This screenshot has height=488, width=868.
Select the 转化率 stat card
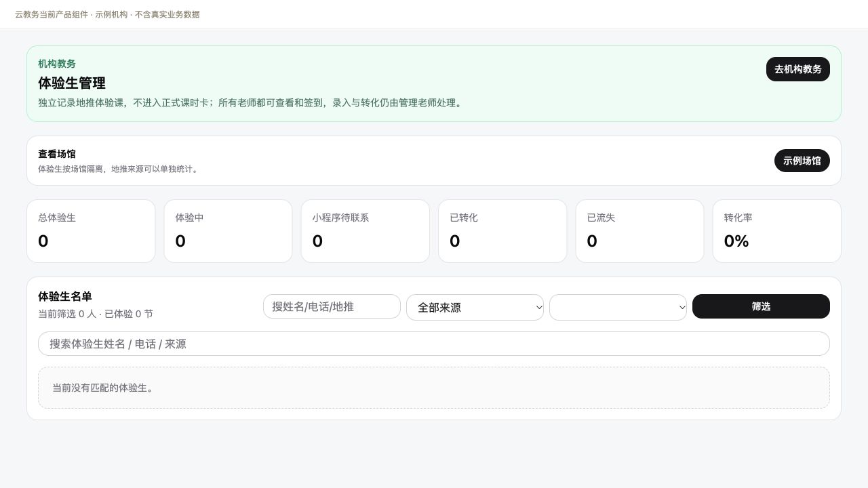(776, 231)
